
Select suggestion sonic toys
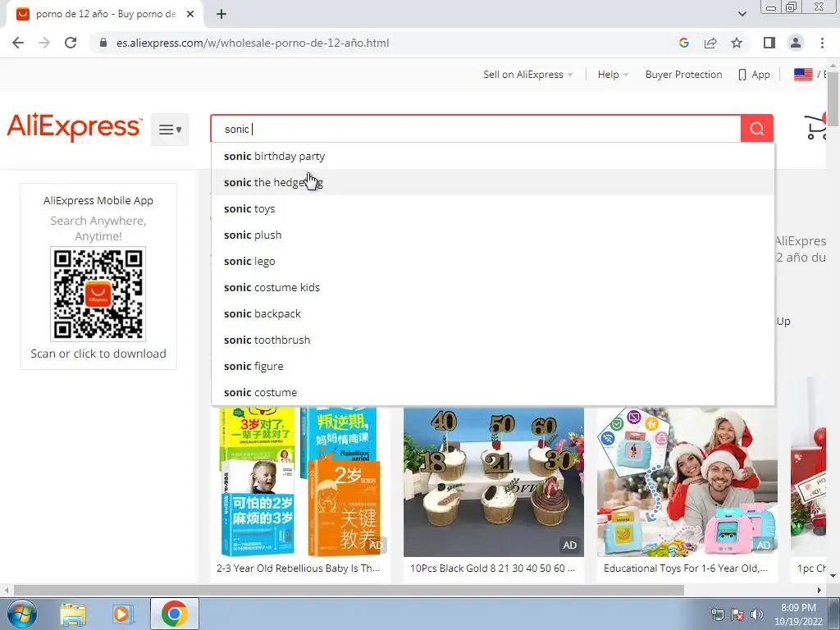(x=493, y=208)
